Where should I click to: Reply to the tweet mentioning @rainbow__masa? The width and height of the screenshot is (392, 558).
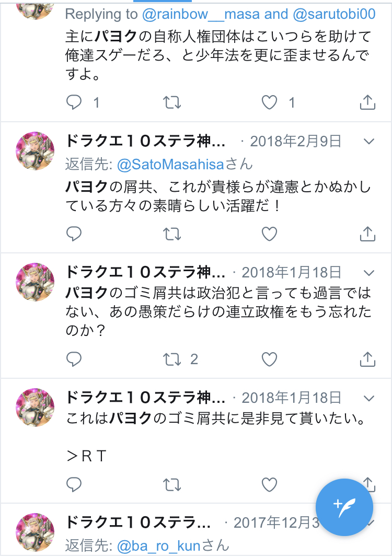74,102
